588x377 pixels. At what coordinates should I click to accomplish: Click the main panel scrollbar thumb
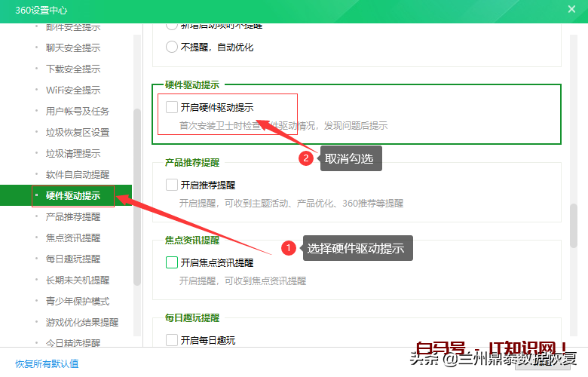(x=574, y=225)
